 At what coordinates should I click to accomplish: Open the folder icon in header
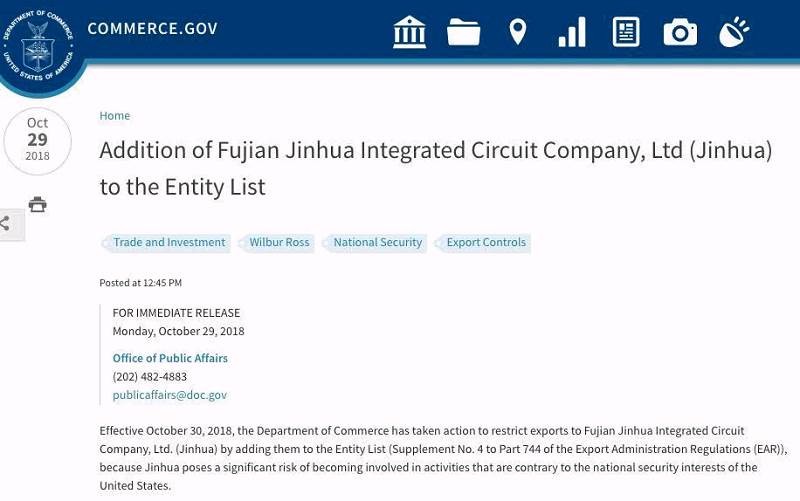(464, 32)
